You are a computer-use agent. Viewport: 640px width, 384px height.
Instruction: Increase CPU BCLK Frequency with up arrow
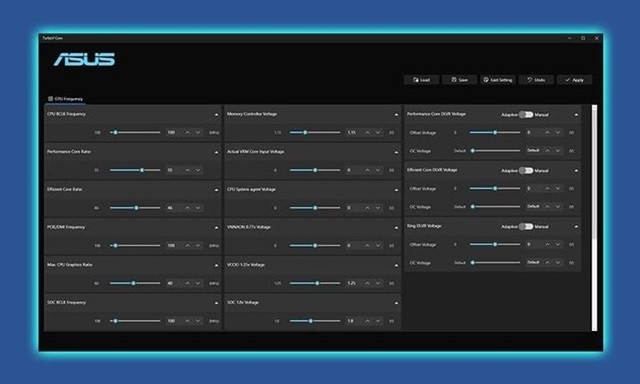coord(187,132)
